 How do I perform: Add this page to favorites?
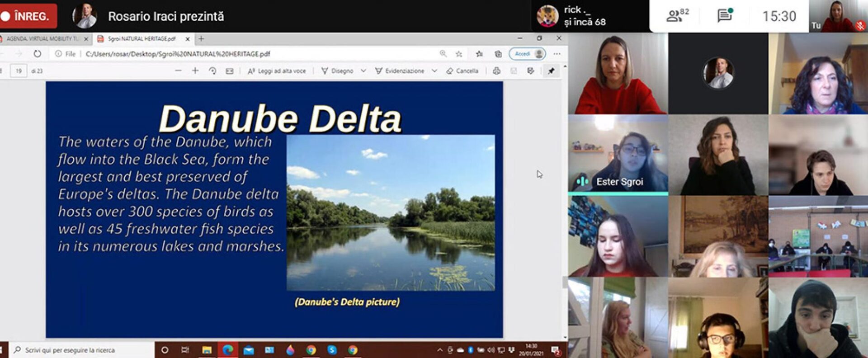pos(459,54)
